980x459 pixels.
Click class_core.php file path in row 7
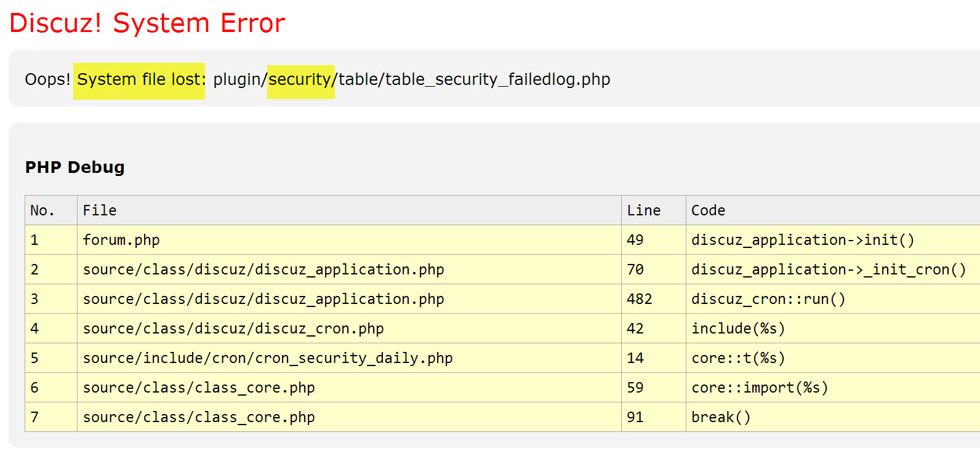click(199, 417)
